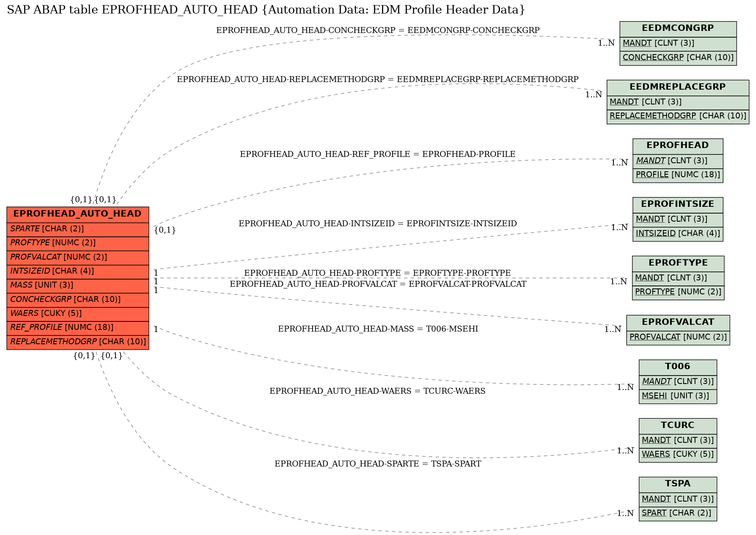756x535 pixels.
Task: Click the WAERS = TCURC-WAERS label
Action: (377, 391)
